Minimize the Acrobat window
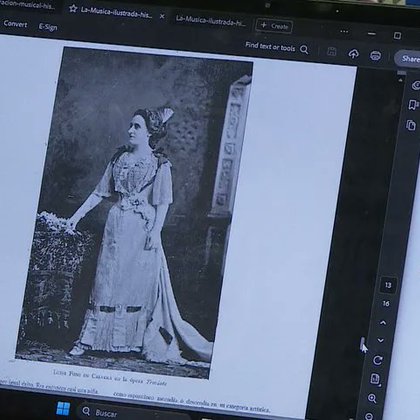This screenshot has height=420, width=420. coord(372,34)
